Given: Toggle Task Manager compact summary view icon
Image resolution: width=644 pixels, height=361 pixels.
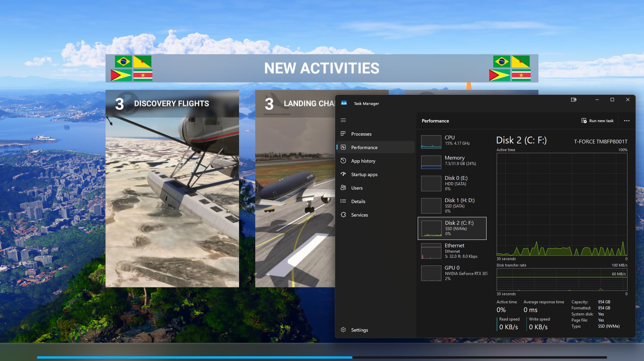Looking at the screenshot, I should 574,100.
